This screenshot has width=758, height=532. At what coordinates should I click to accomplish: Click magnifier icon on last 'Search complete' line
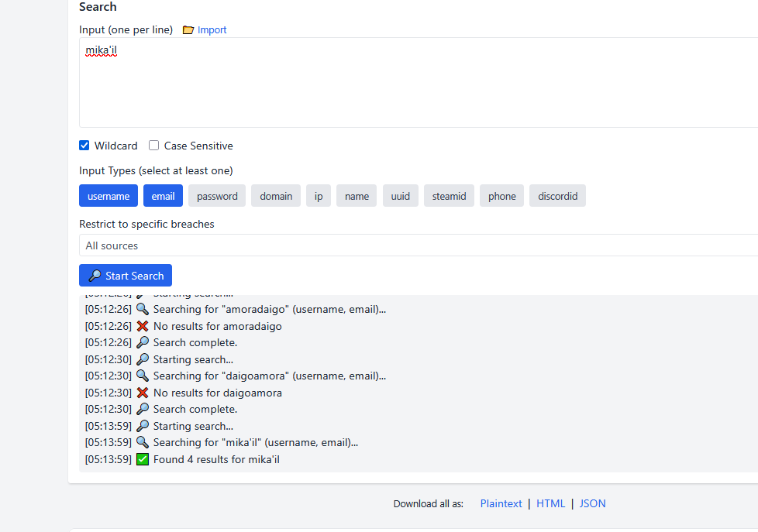[x=143, y=409]
